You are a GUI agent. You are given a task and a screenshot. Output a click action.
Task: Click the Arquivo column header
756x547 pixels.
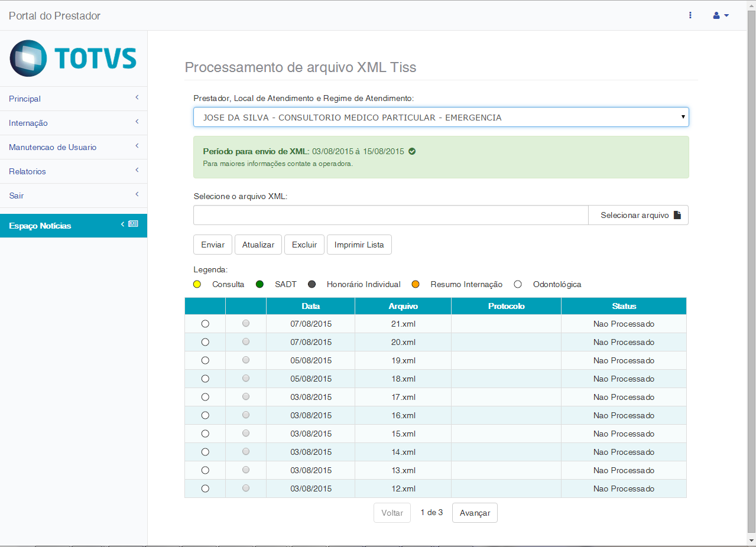[x=403, y=306]
